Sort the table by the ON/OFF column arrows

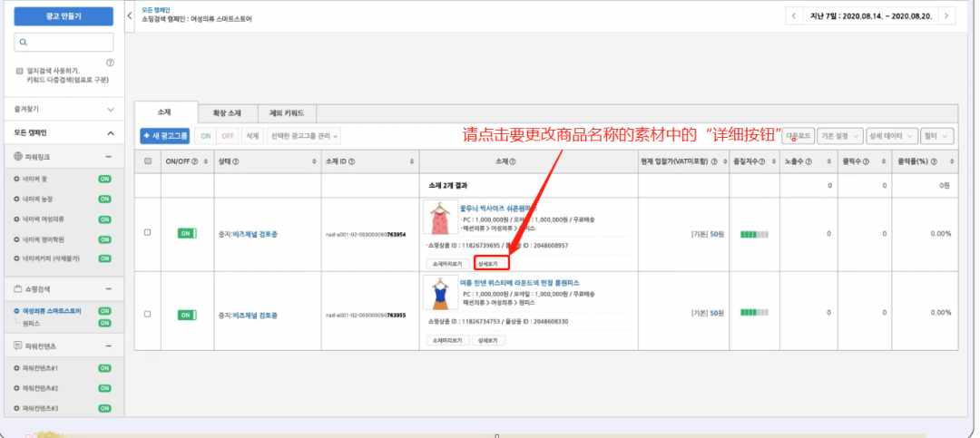(206, 161)
